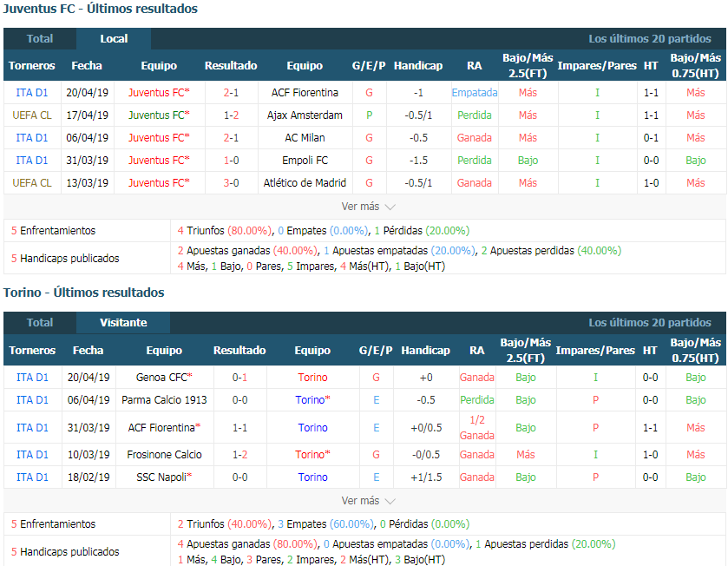Click the '1/2 Ganada' RA value
This screenshot has height=566, width=728.
477,428
